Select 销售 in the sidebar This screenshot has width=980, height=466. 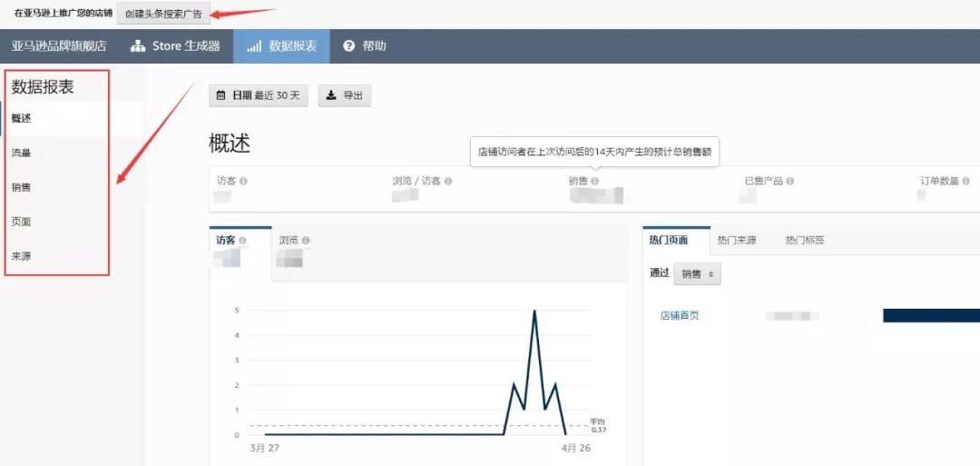pyautogui.click(x=22, y=187)
